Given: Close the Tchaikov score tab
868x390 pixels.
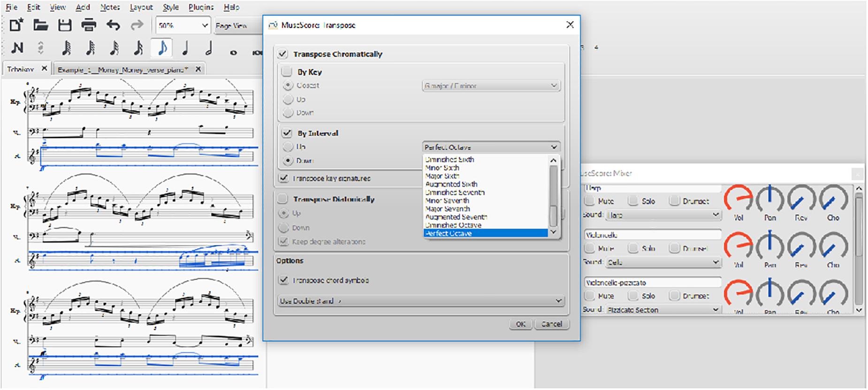Looking at the screenshot, I should 44,69.
